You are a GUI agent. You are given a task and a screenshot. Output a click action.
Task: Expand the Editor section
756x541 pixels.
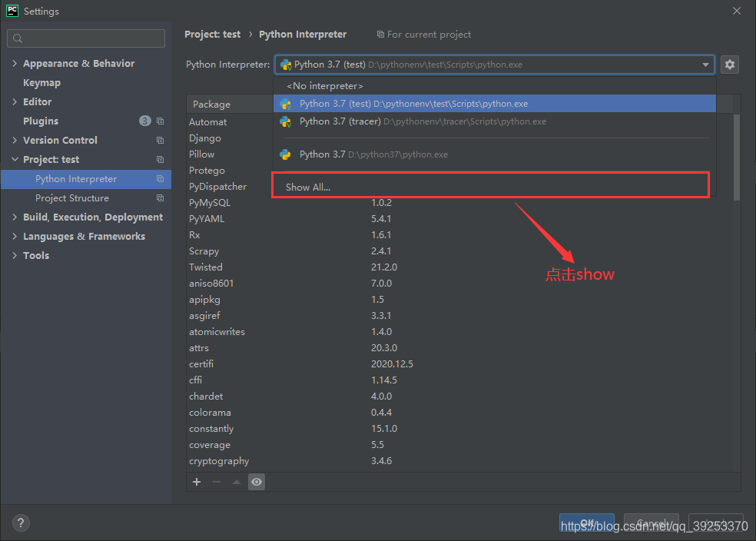tap(15, 101)
